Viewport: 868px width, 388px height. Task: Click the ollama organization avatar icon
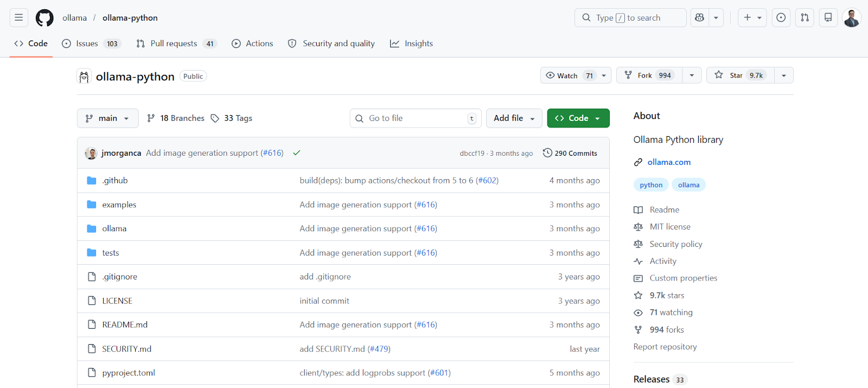point(84,77)
